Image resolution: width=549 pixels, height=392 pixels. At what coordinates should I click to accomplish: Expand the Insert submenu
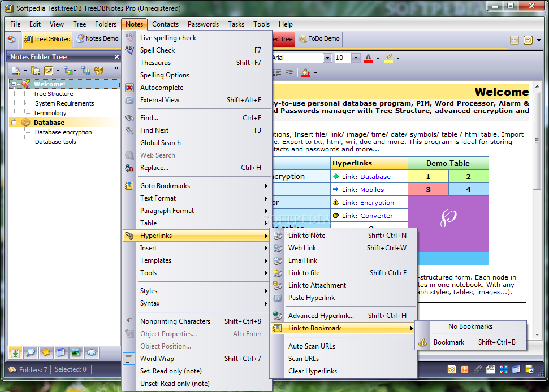click(197, 248)
